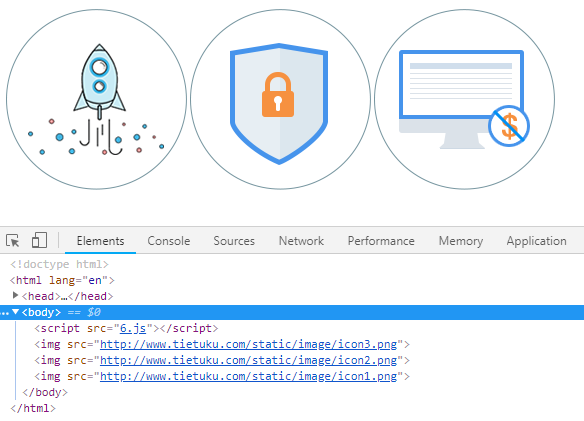Activate the inspect element picker icon
584x421 pixels.
coord(13,241)
